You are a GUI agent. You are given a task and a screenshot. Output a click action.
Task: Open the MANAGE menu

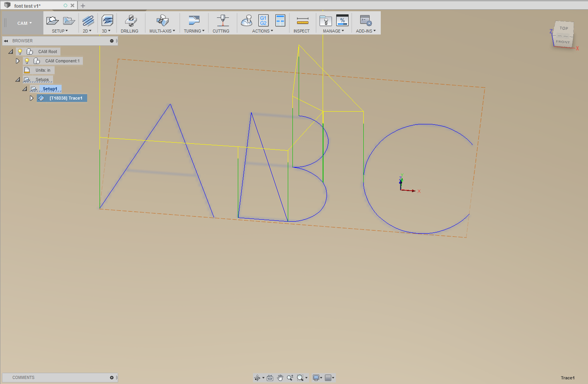click(x=334, y=31)
